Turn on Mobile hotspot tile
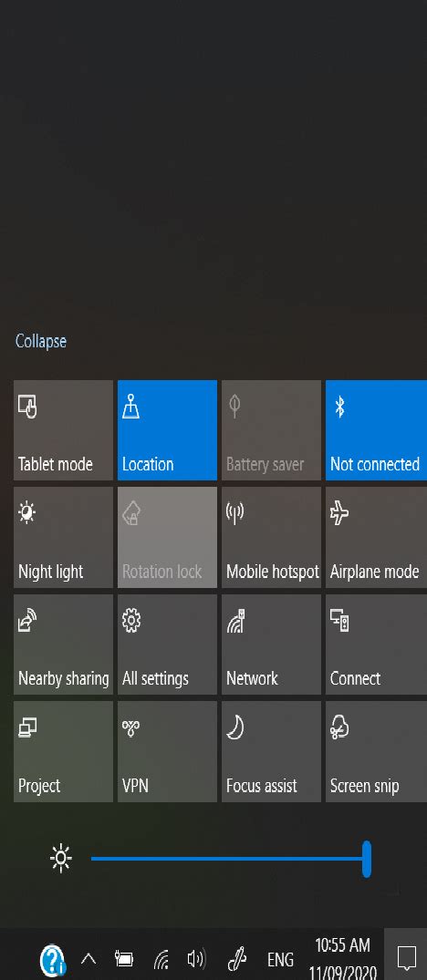 271,538
